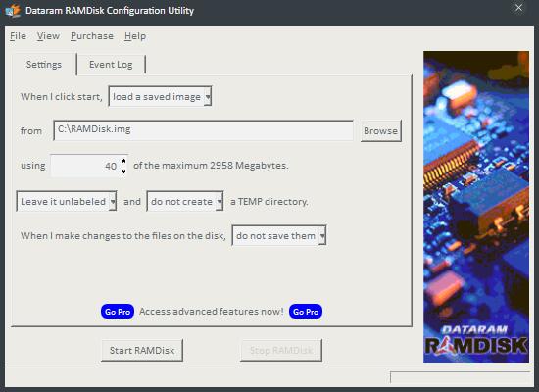This screenshot has width=539, height=392.
Task: Click the Browse button
Action: coord(380,130)
